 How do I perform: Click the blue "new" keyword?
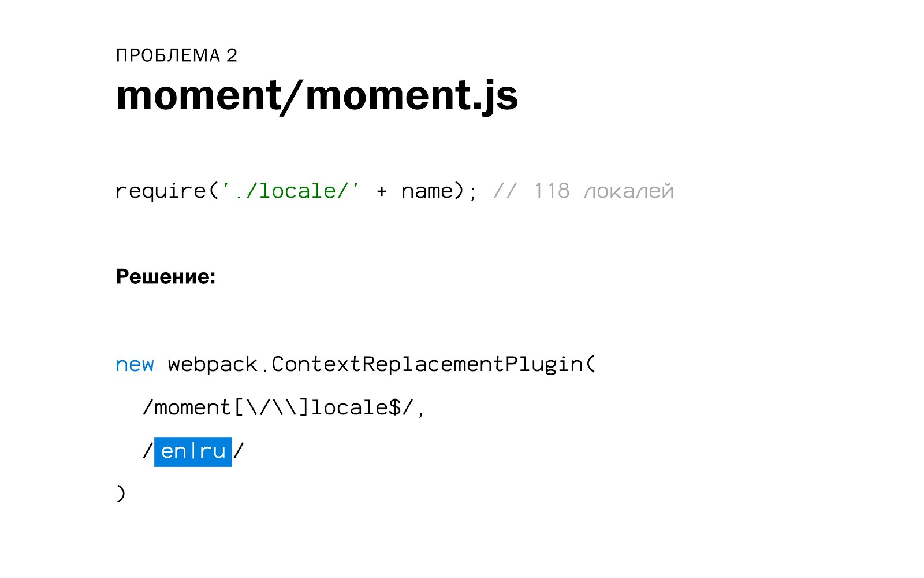[135, 365]
